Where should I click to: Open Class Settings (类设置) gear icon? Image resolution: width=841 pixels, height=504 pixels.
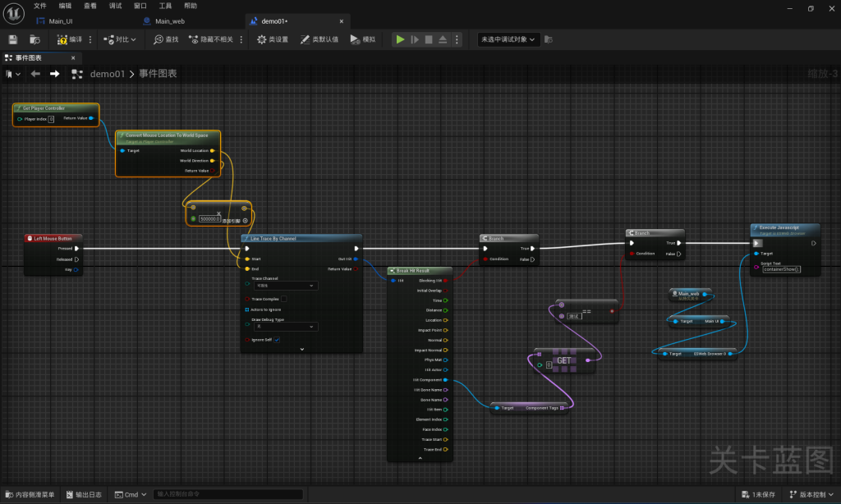pos(272,39)
